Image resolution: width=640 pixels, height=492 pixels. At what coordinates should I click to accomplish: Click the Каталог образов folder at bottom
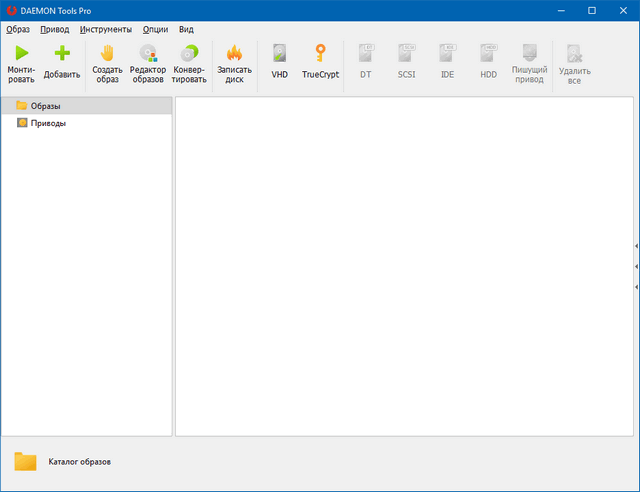(x=25, y=461)
